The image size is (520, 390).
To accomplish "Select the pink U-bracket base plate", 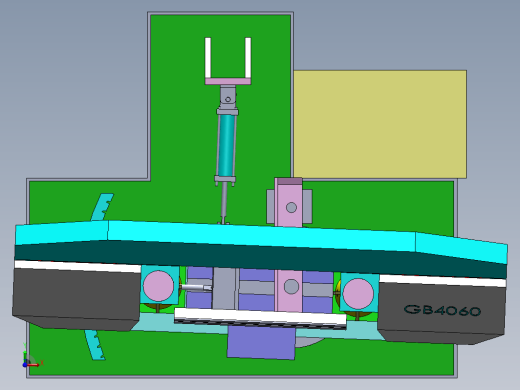I will [x=228, y=81].
